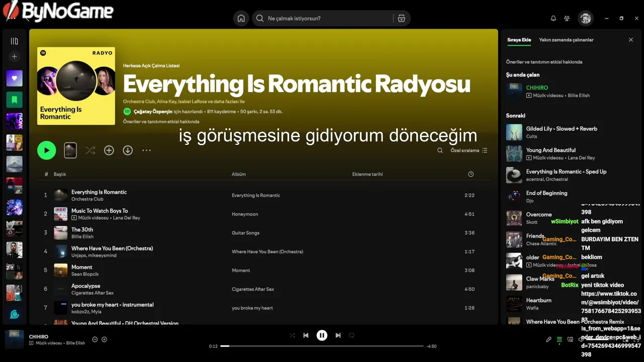Open Özel sıralama sort dropdown
Screen dimensions: 644x362
[x=469, y=150]
